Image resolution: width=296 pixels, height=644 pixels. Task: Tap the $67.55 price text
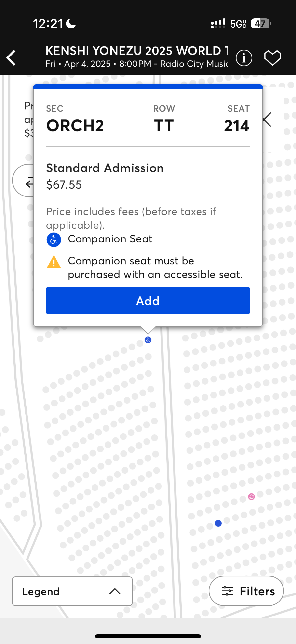tap(64, 185)
